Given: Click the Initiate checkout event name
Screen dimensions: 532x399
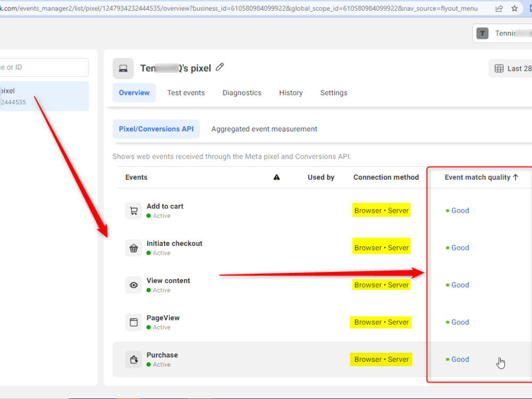Looking at the screenshot, I should coord(174,244).
